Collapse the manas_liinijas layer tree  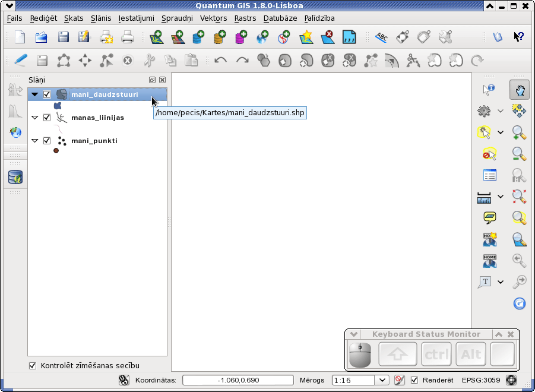tap(34, 118)
